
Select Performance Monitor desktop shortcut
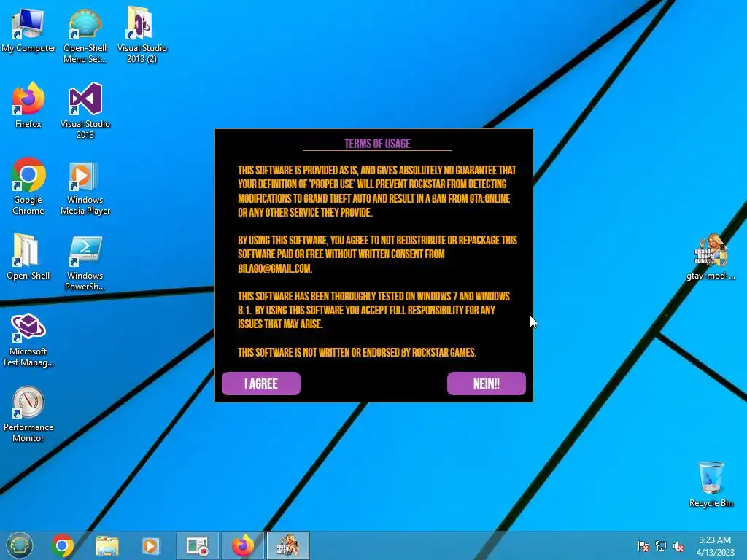[28, 414]
